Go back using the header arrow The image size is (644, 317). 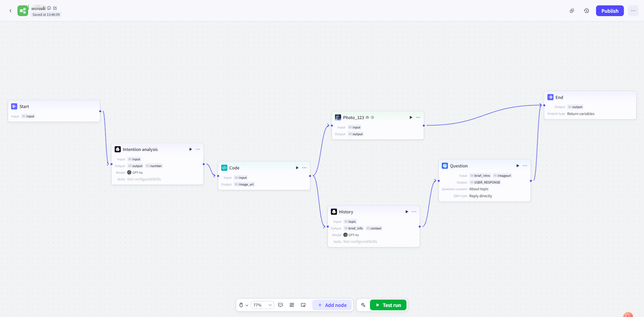[10, 11]
